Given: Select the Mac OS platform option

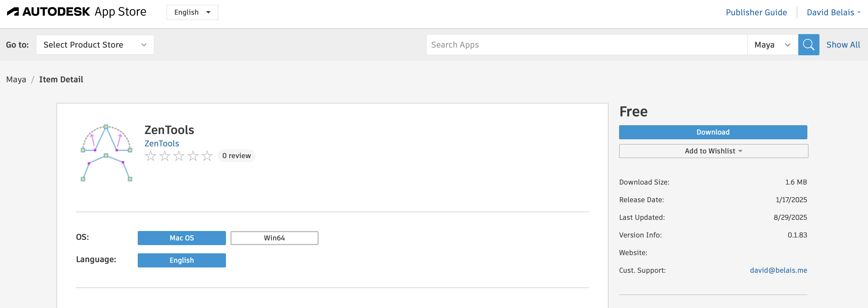Looking at the screenshot, I should pyautogui.click(x=182, y=238).
